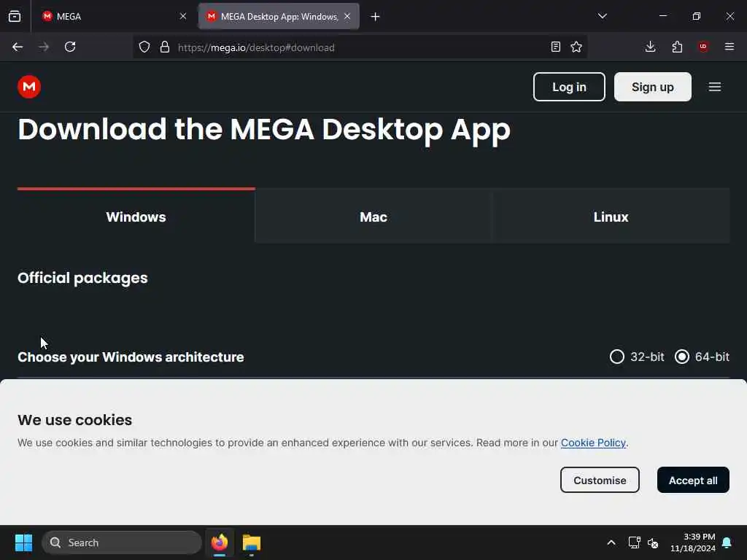Focus the mega.io address bar
This screenshot has width=747, height=560.
click(x=360, y=47)
